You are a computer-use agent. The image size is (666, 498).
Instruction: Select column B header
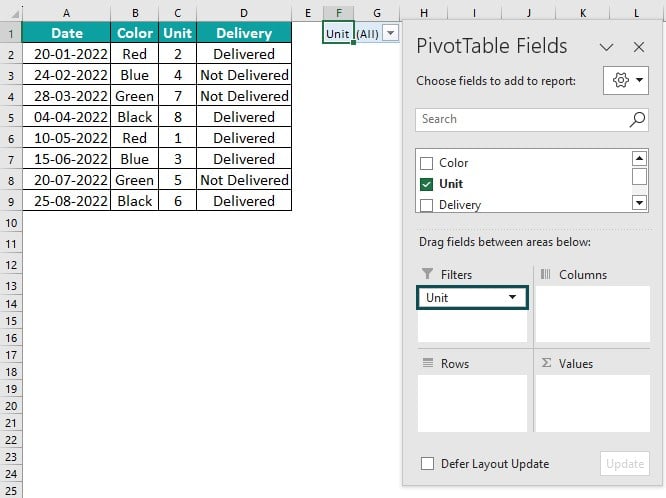(x=135, y=13)
